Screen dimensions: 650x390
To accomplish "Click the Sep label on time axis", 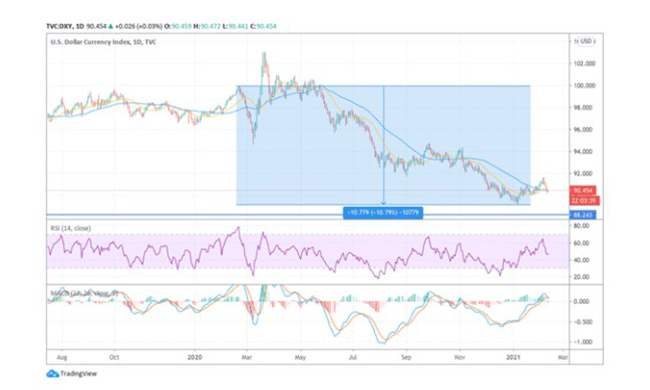I will [x=406, y=357].
